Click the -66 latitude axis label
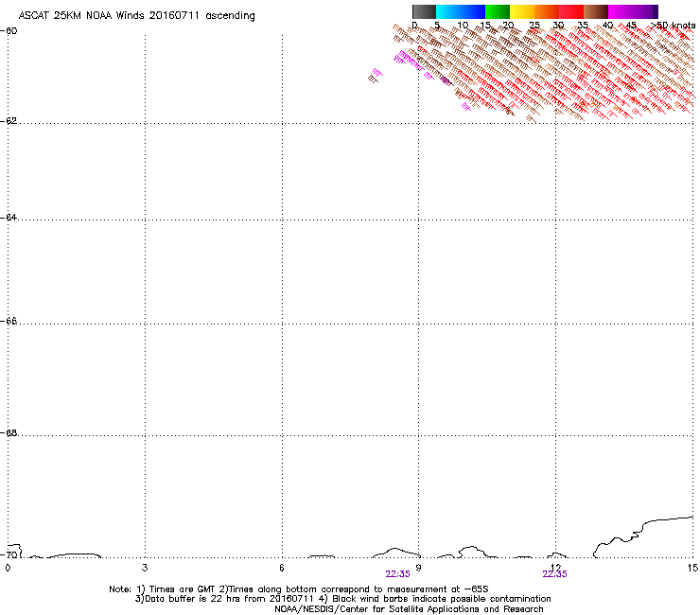 point(9,322)
